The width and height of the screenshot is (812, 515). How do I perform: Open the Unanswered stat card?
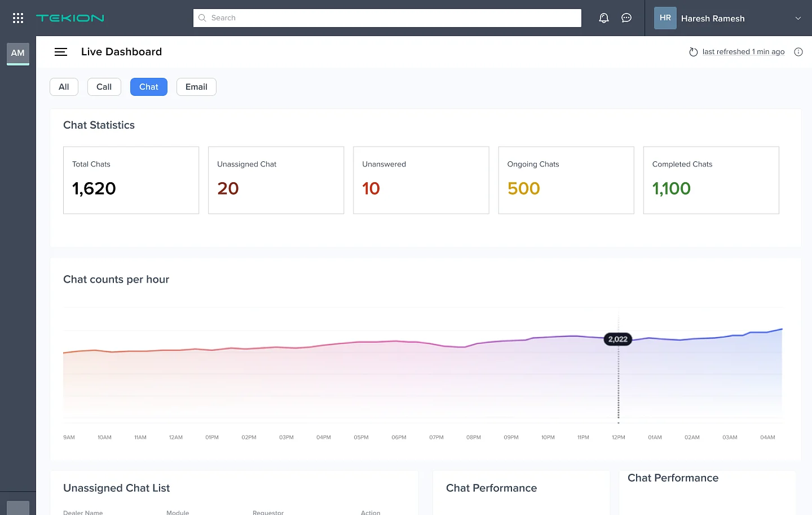click(421, 180)
